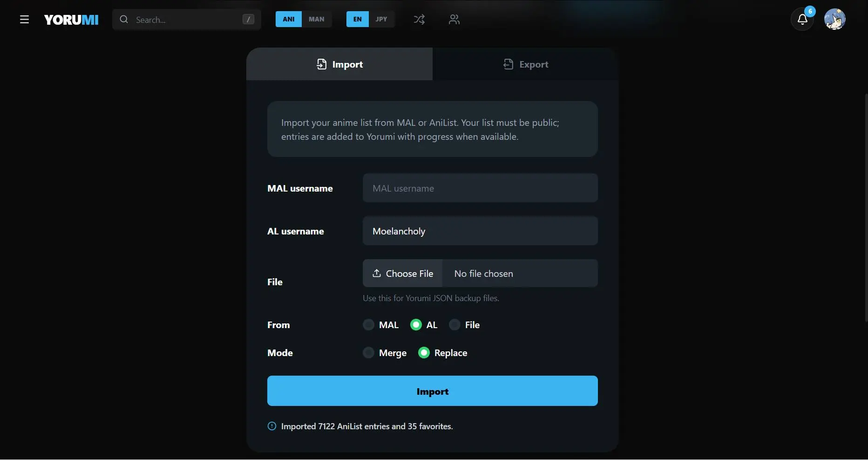The image size is (868, 460).
Task: Click the search magnifier icon
Action: coord(124,20)
